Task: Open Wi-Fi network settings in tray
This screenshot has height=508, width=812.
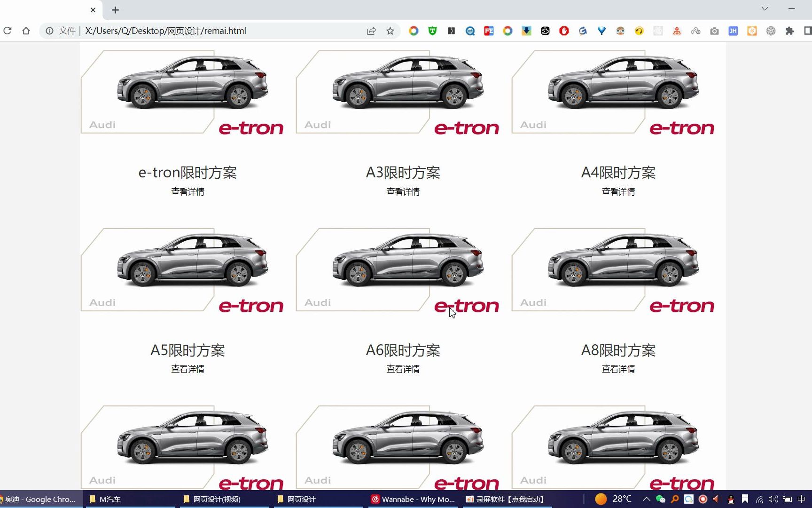Action: pos(759,499)
